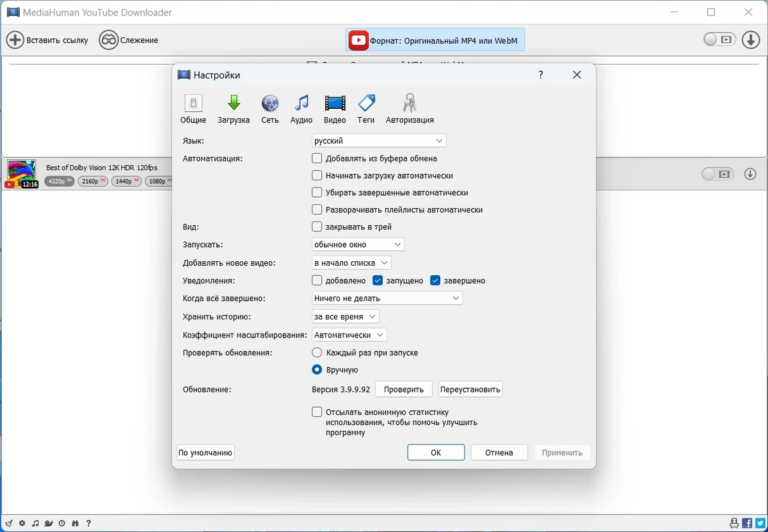Click the broom cleanup icon in status bar
The height and width of the screenshot is (532, 768).
[9, 523]
